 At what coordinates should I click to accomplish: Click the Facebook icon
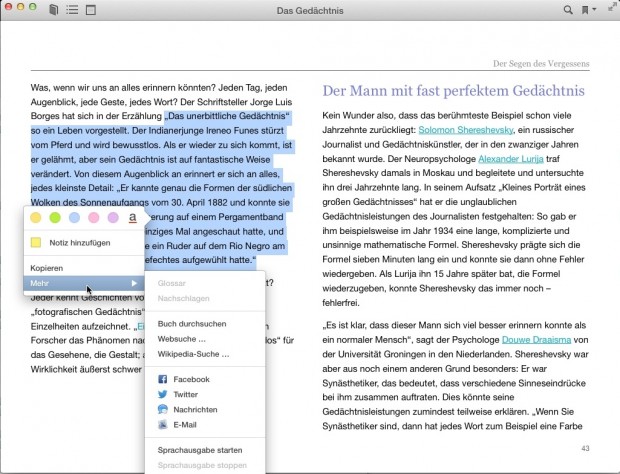point(163,379)
